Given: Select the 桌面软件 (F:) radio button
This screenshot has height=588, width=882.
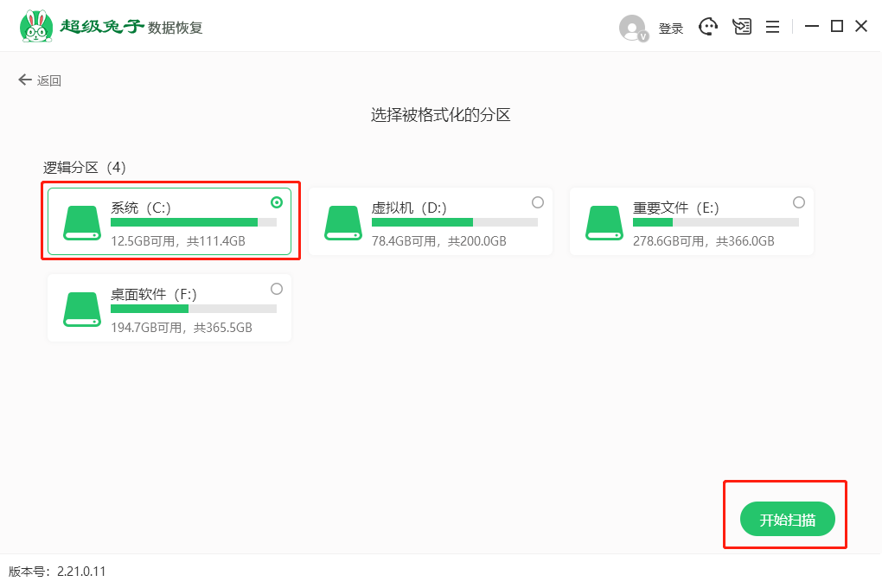Looking at the screenshot, I should [x=277, y=289].
